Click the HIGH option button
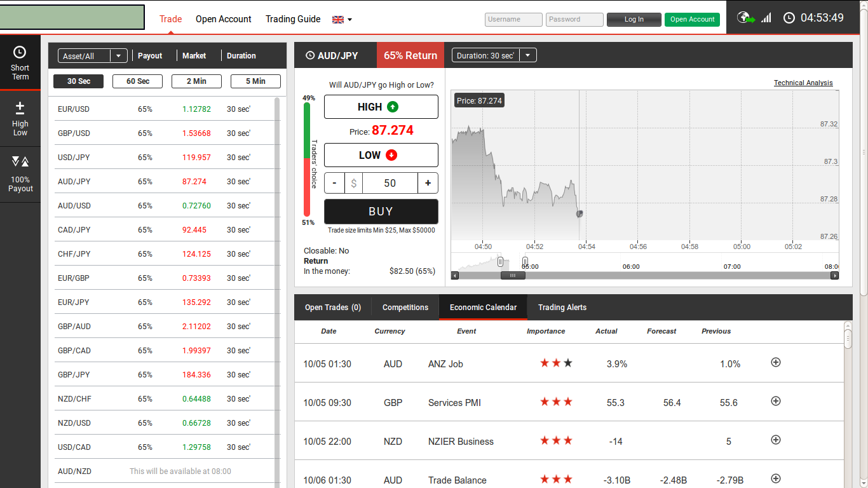The height and width of the screenshot is (488, 868). [x=381, y=107]
